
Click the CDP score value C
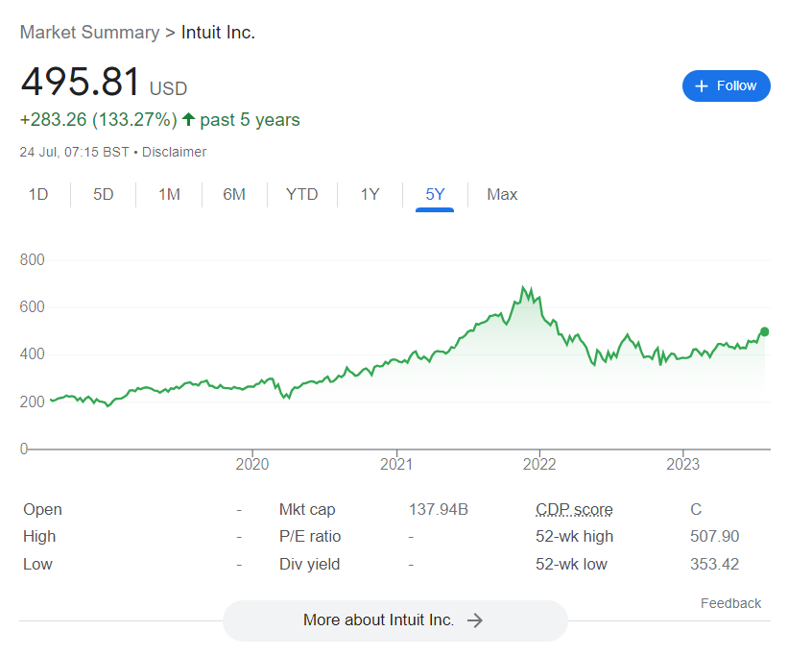click(696, 509)
